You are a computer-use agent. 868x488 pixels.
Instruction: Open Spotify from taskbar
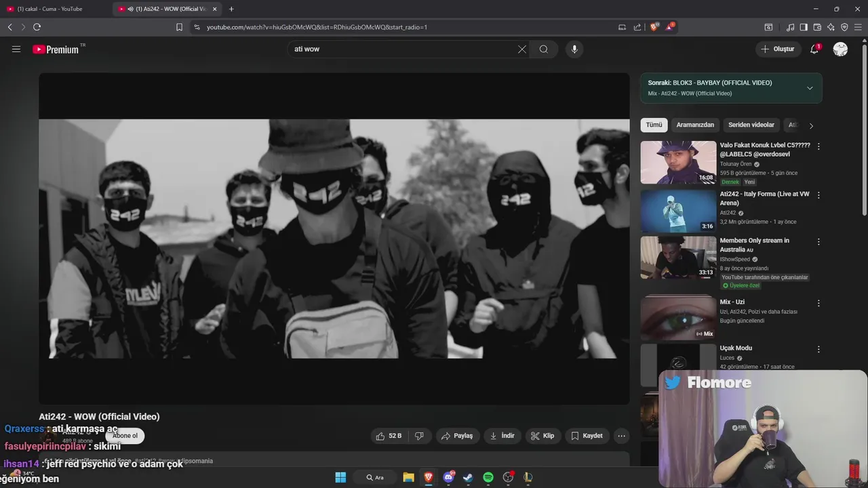(x=488, y=477)
